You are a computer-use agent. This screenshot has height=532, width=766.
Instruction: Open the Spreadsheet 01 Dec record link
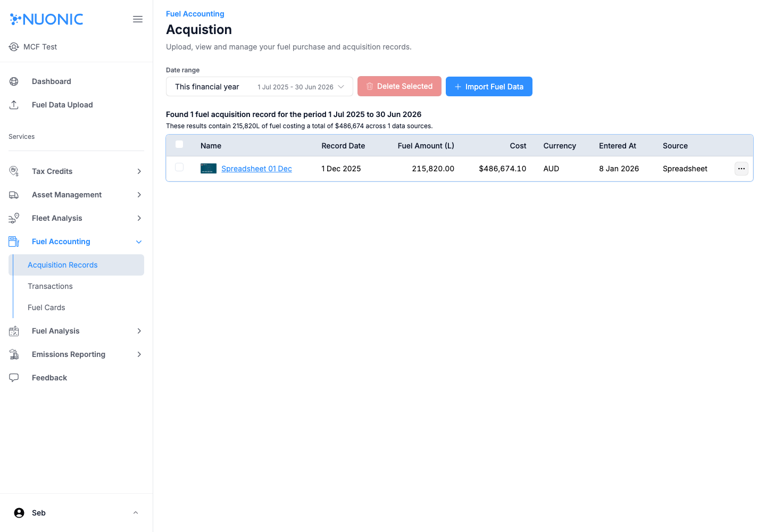(256, 168)
